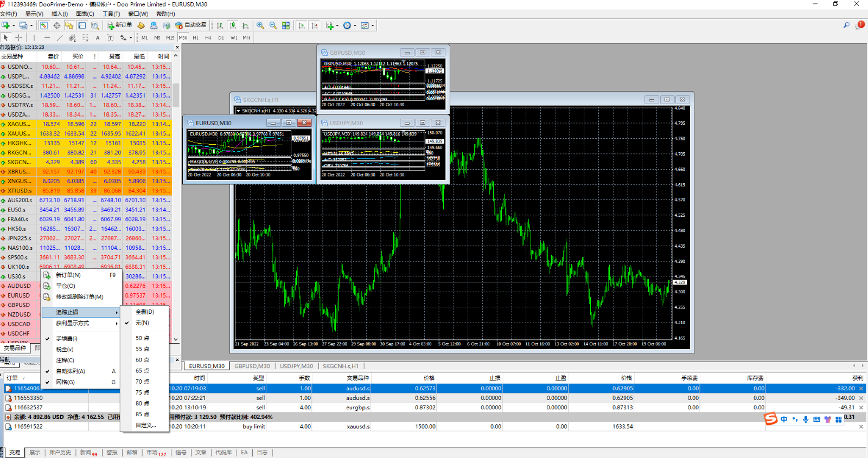This screenshot has width=868, height=458.
Task: Click the H4 timeframe button
Action: tap(208, 38)
